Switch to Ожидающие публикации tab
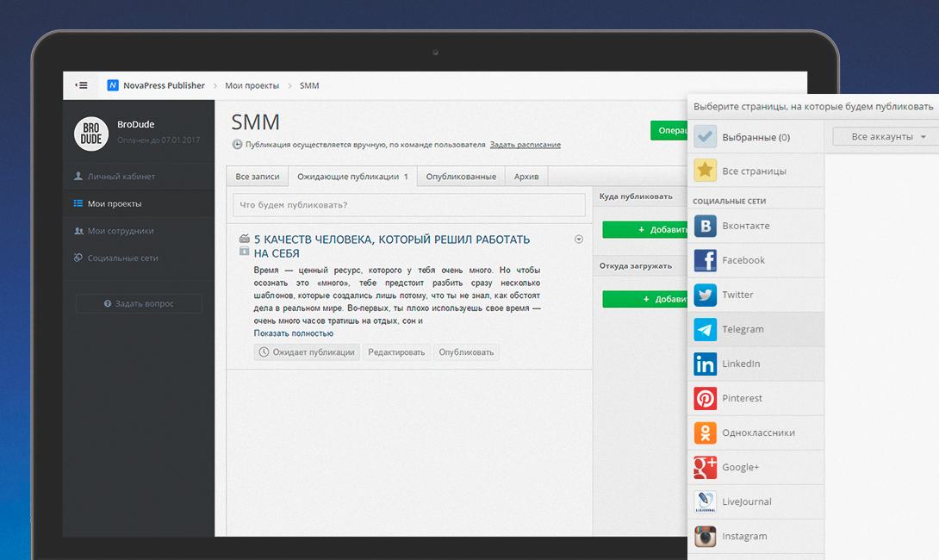The width and height of the screenshot is (939, 560). 352,176
